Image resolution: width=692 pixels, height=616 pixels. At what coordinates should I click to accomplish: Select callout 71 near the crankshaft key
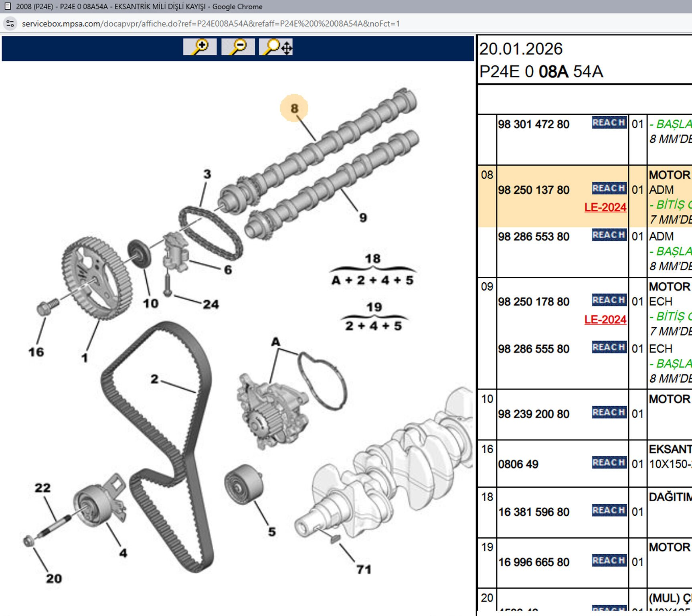pos(364,569)
